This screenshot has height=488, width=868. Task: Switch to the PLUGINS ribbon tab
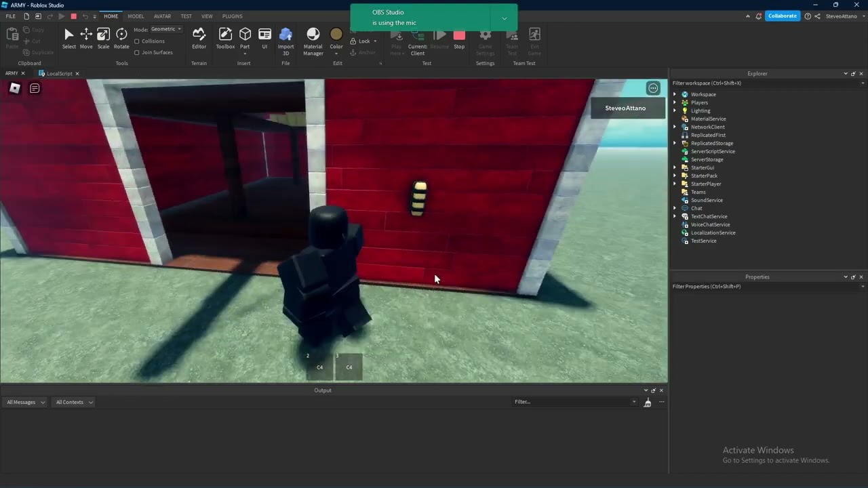(x=232, y=16)
